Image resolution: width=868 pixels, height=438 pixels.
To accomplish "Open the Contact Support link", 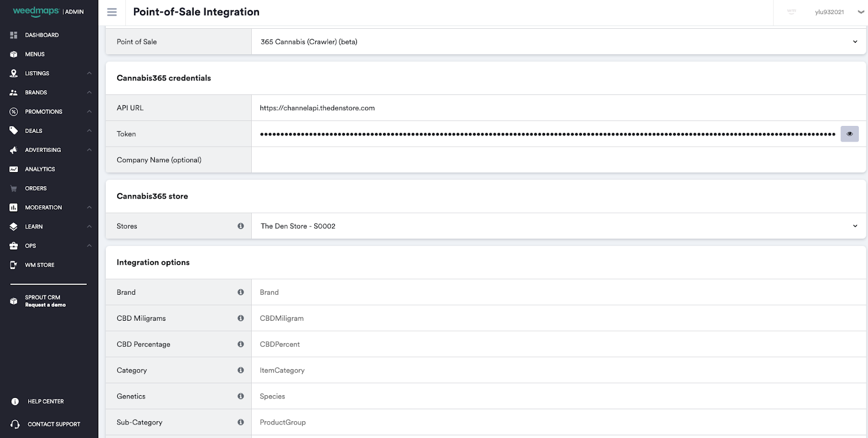I will [x=54, y=424].
